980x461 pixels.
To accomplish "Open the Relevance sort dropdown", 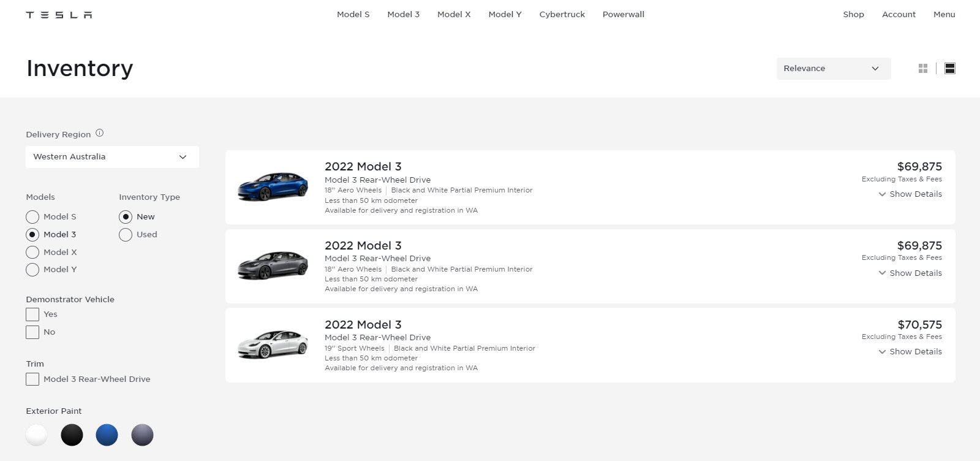I will [834, 69].
